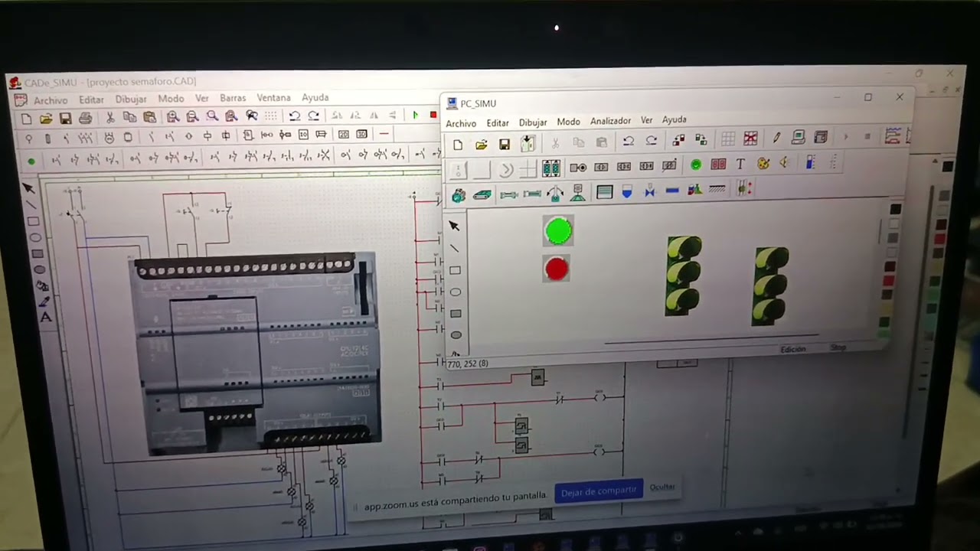
Task: Open the Editar menu in PC_SIMU
Action: point(498,123)
